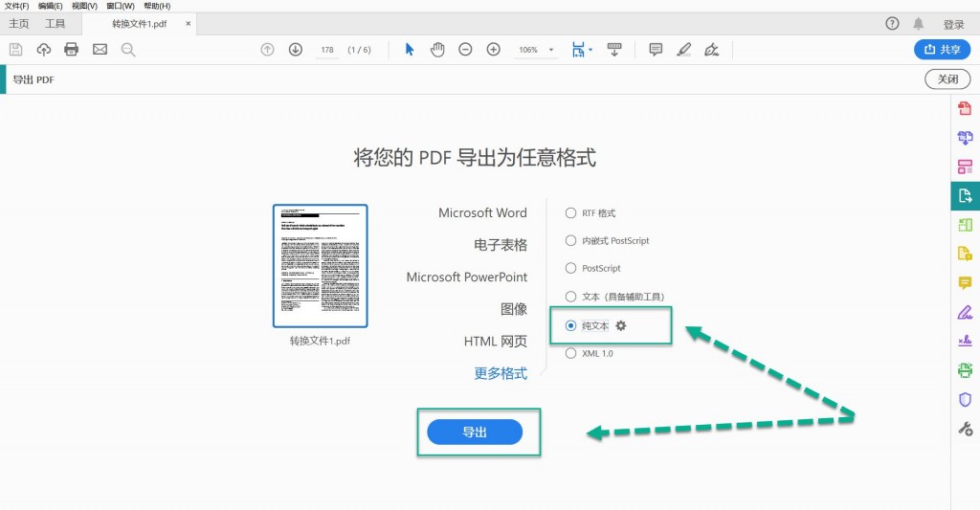This screenshot has width=980, height=510.
Task: Switch to the 主页 tab
Action: [19, 24]
